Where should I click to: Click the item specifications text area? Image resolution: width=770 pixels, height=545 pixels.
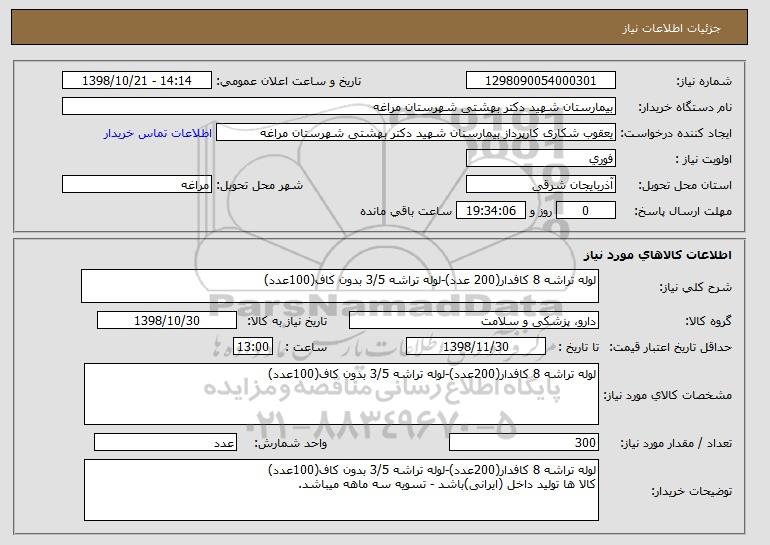coord(341,394)
